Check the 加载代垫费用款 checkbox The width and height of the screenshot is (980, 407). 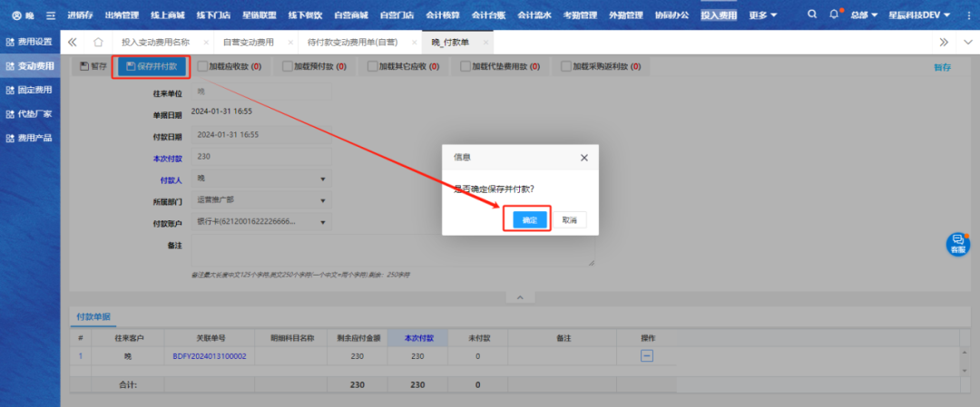[465, 66]
